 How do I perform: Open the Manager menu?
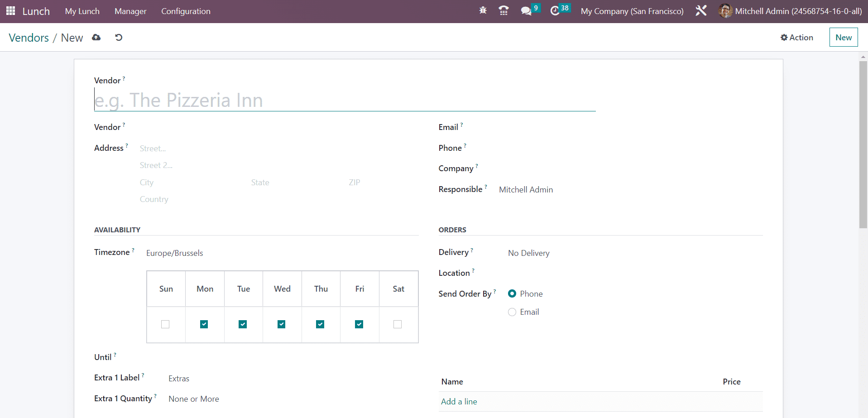click(130, 11)
